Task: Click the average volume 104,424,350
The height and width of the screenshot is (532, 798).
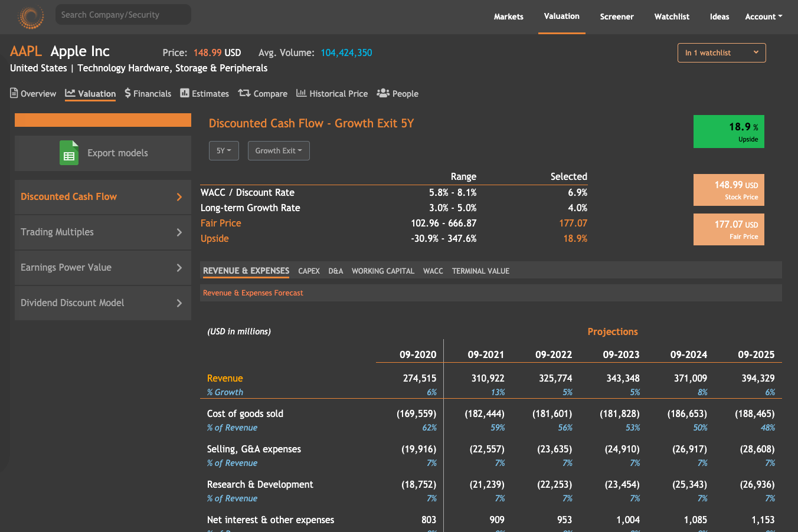Action: click(346, 52)
